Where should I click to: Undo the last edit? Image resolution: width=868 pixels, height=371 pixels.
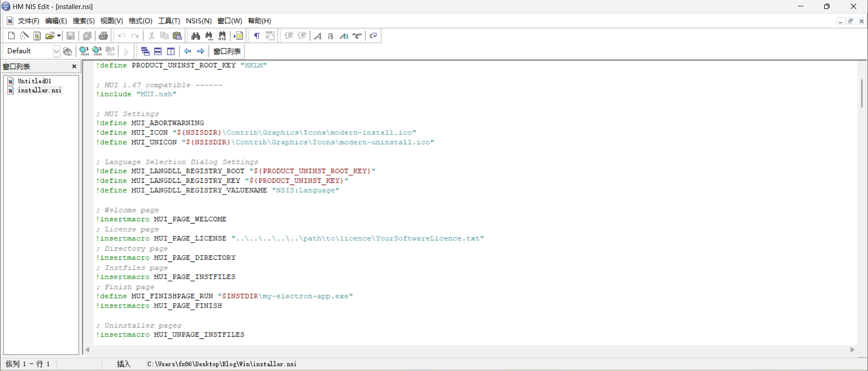pos(122,36)
